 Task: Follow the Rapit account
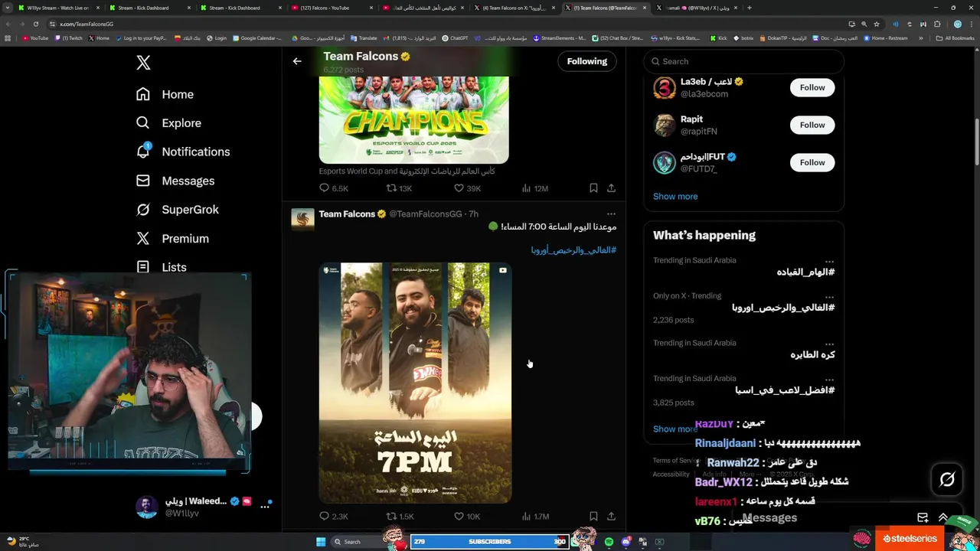(x=812, y=125)
